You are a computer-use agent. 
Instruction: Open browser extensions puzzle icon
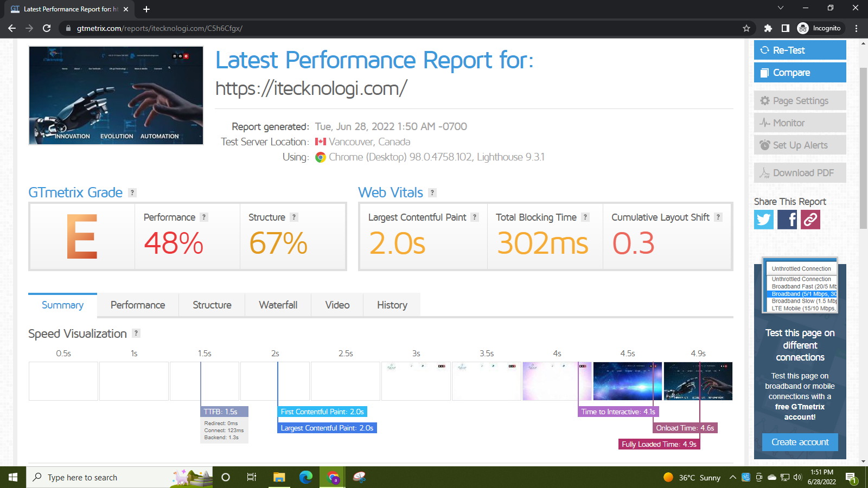point(768,28)
